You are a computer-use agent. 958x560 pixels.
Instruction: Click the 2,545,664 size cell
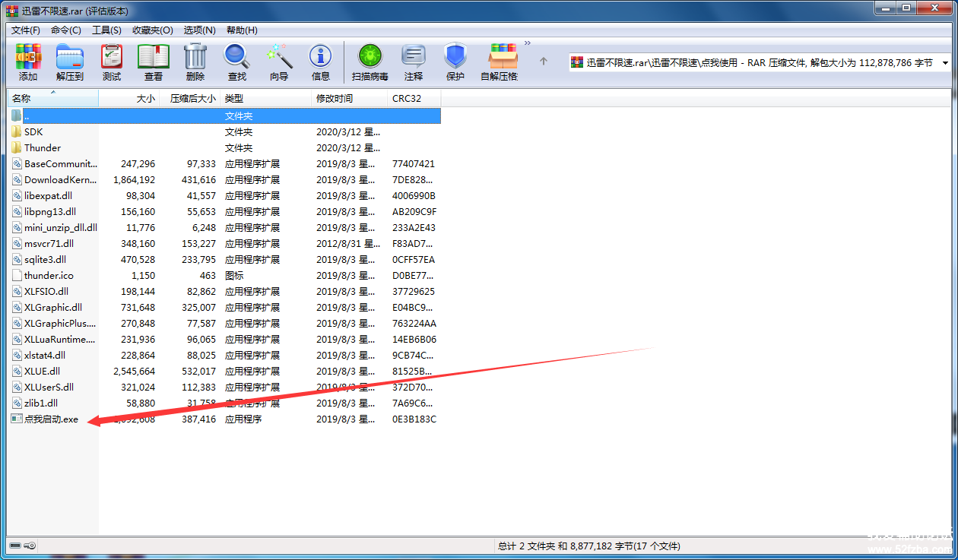click(x=134, y=371)
